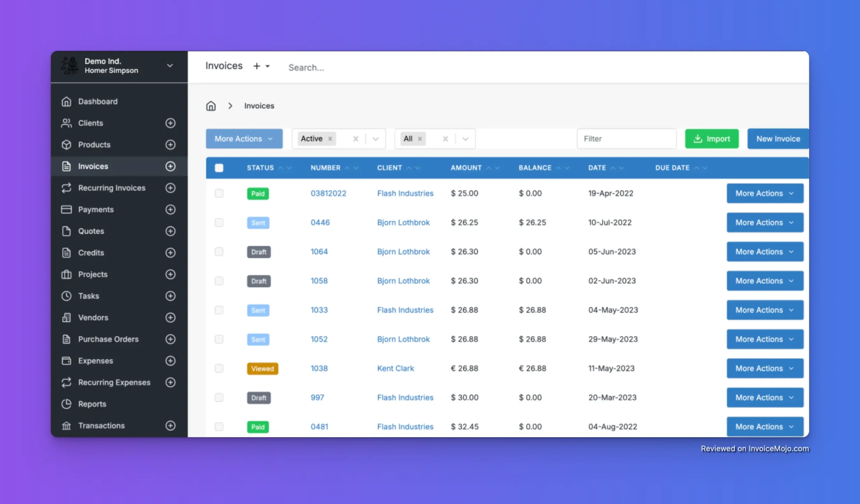860x504 pixels.
Task: Go to Payments in the sidebar
Action: [95, 210]
